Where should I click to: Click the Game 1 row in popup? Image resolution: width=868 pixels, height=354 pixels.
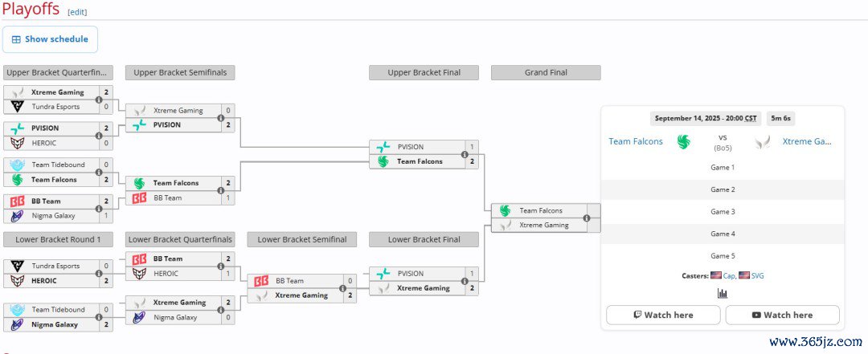point(723,167)
